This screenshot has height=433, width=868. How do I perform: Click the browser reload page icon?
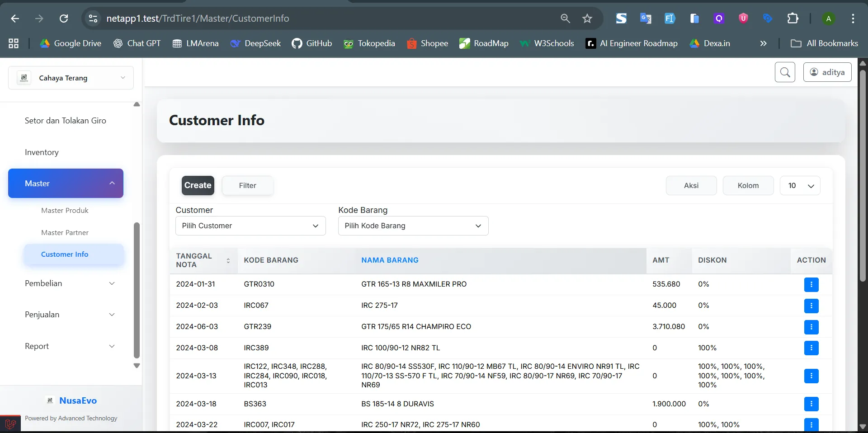(x=64, y=19)
